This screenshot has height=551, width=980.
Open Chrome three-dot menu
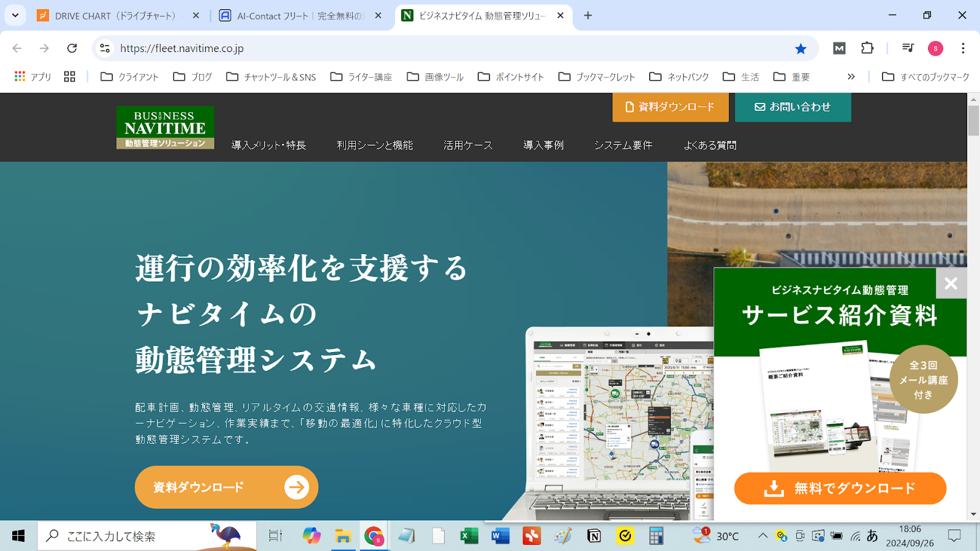963,48
